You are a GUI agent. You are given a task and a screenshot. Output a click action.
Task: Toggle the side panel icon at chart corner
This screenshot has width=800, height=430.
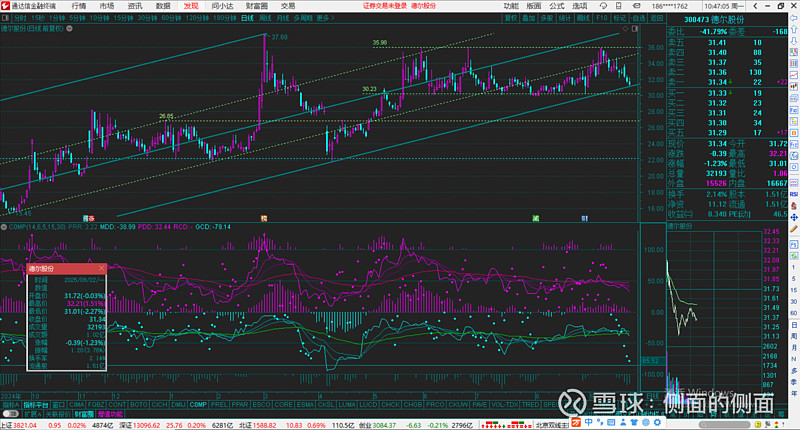(x=635, y=29)
